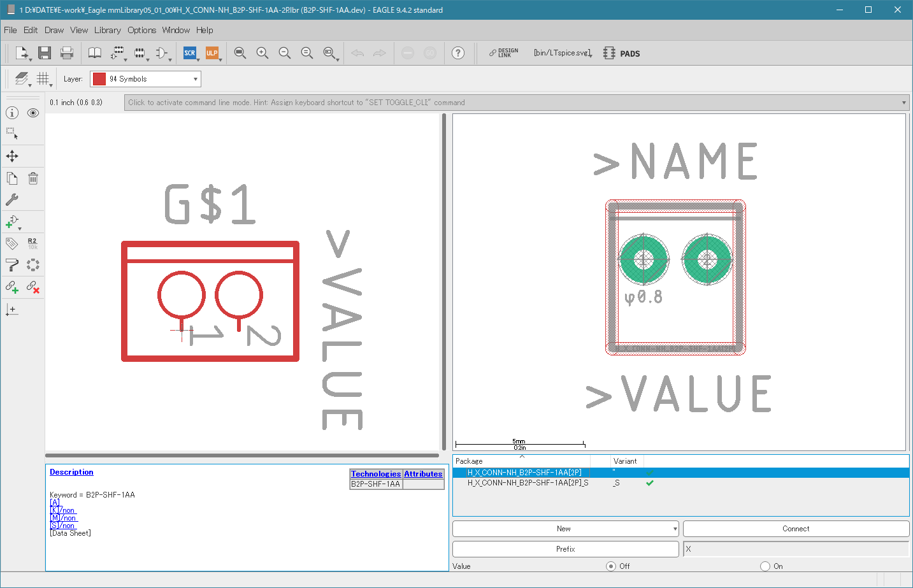Click the Zoom select magnifier icon

coord(329,53)
